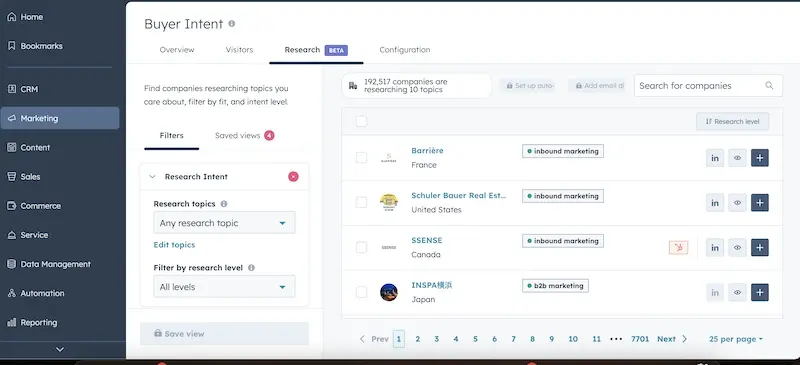Open the Data Management sidebar section
Image resolution: width=800 pixels, height=365 pixels.
pos(49,264)
